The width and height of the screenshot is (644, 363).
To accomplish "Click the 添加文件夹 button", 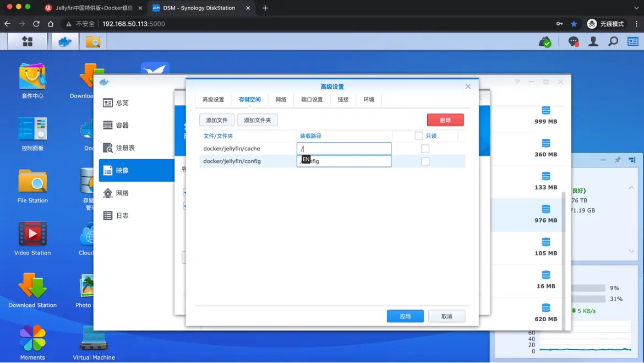I will click(257, 120).
